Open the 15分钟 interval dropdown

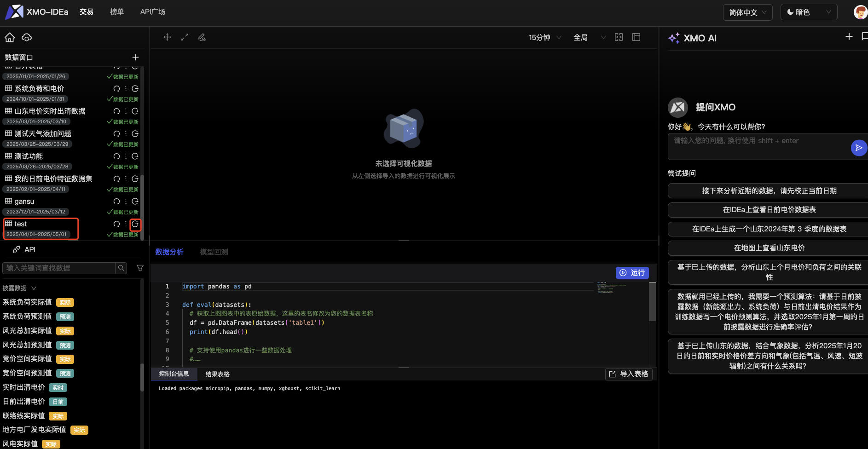click(x=545, y=38)
